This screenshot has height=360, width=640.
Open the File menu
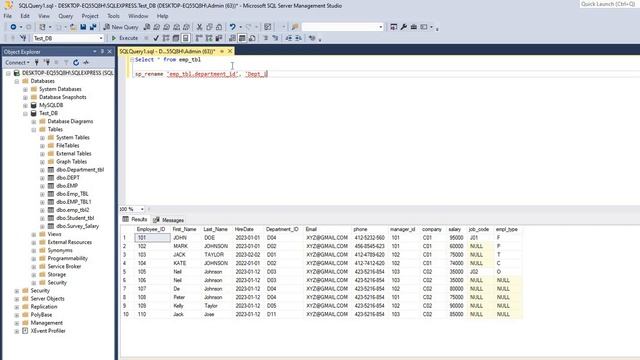click(x=8, y=16)
